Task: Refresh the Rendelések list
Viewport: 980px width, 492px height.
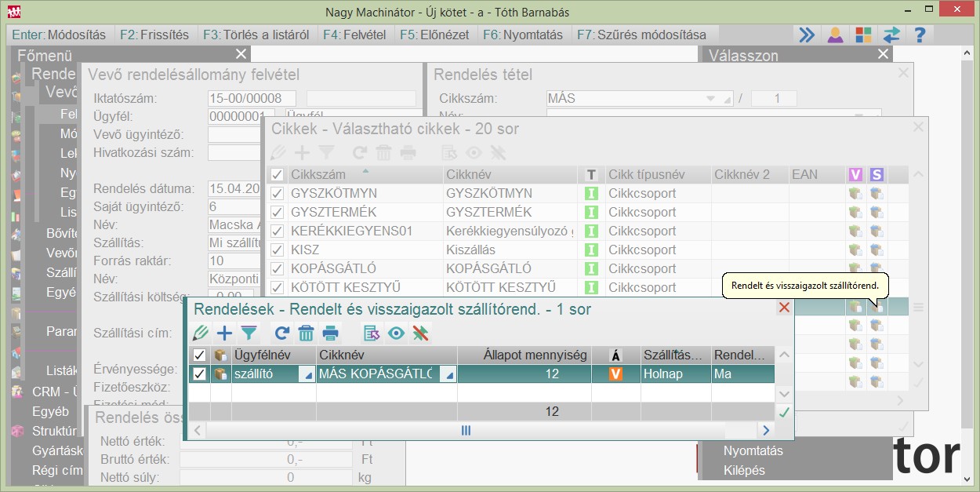Action: tap(283, 333)
